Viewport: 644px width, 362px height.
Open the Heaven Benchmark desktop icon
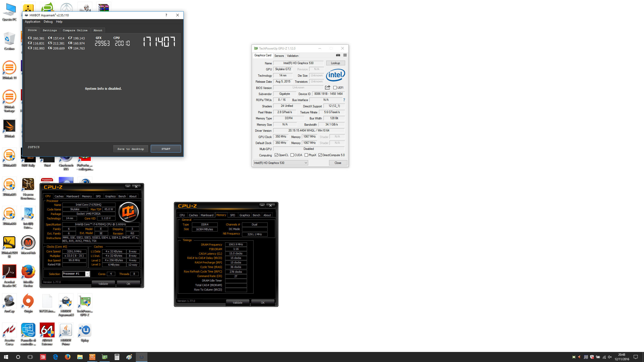[28, 188]
